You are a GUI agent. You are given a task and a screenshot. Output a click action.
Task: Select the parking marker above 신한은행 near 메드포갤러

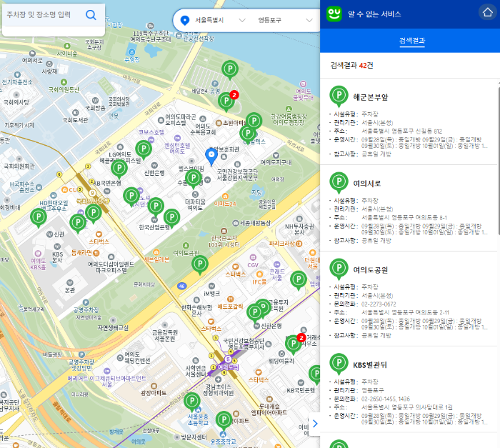(x=255, y=313)
